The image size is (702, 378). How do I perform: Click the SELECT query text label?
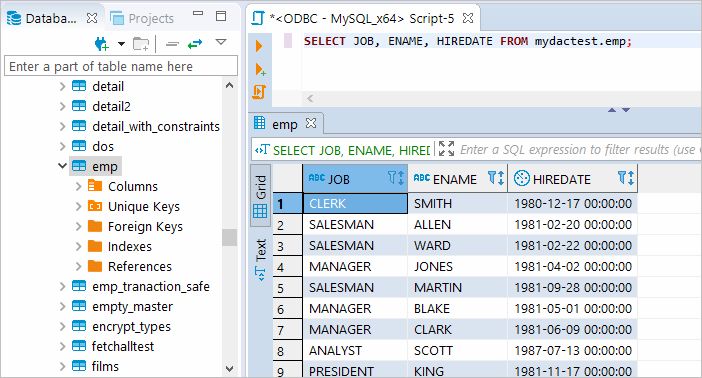click(351, 150)
